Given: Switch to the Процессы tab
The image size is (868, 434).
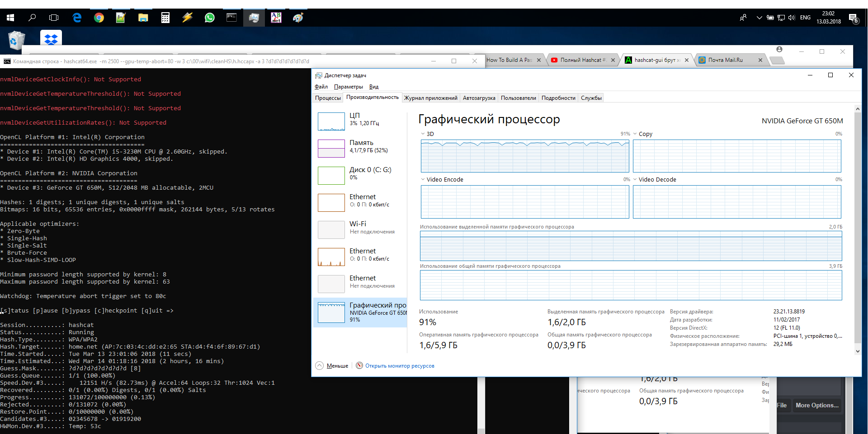Looking at the screenshot, I should point(328,98).
